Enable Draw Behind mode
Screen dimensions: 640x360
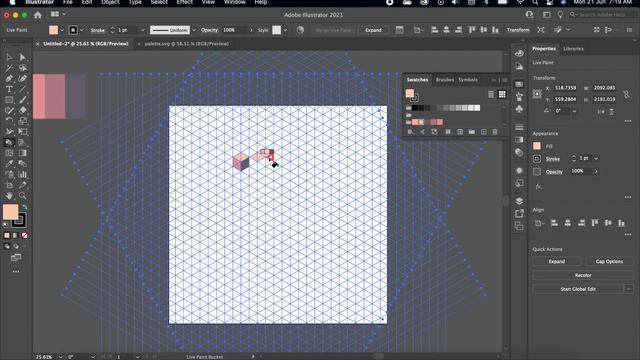point(16,247)
